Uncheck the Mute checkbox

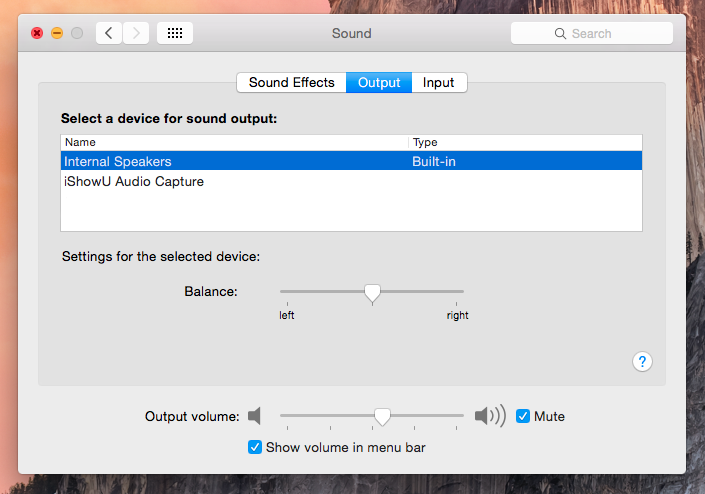coord(523,416)
